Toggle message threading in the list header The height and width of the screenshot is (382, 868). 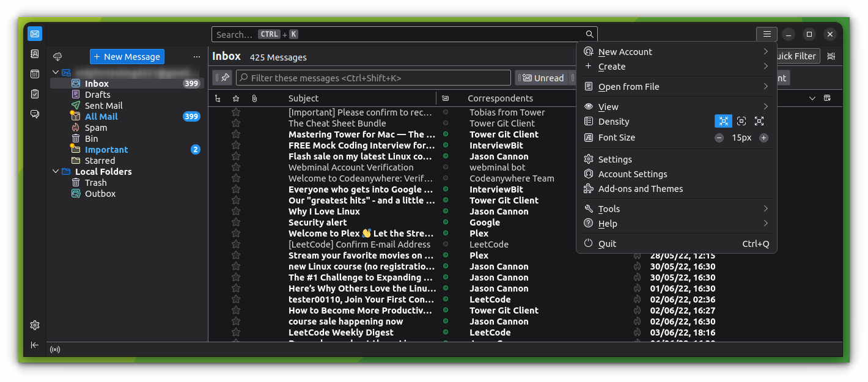(217, 98)
